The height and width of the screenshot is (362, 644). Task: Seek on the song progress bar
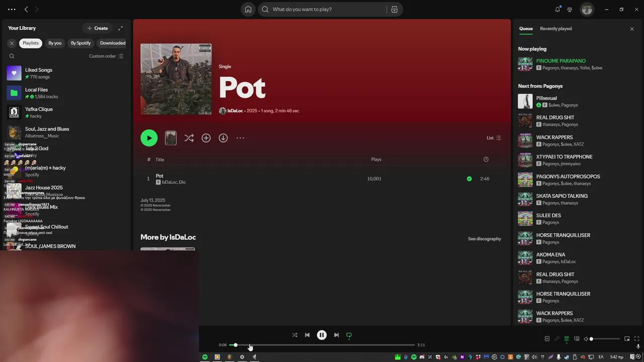tap(322, 345)
